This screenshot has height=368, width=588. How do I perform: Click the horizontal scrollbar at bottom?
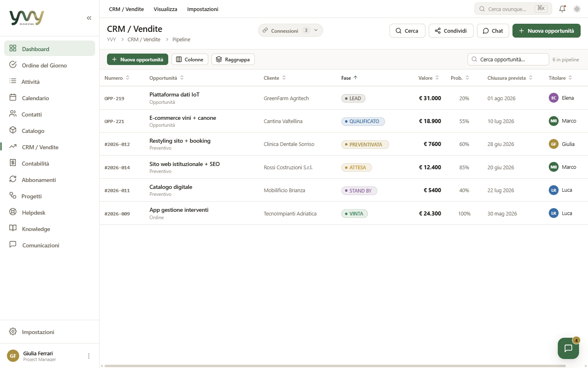335,366
